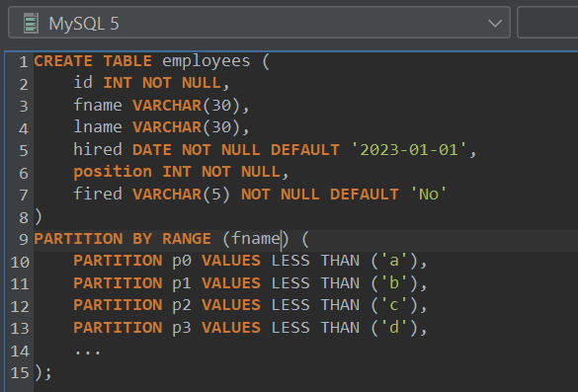Image resolution: width=578 pixels, height=392 pixels.
Task: Click the 'a' value in p0 line
Action: click(394, 261)
